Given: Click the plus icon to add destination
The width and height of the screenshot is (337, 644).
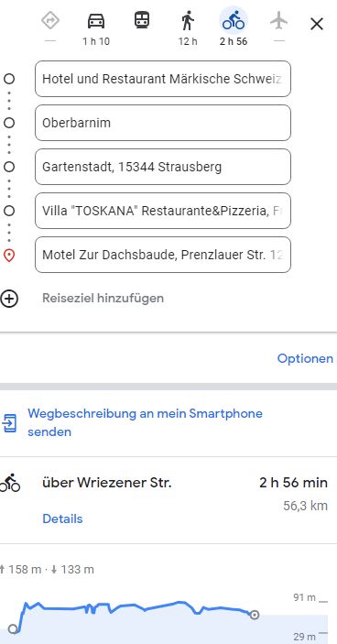Looking at the screenshot, I should click(9, 299).
